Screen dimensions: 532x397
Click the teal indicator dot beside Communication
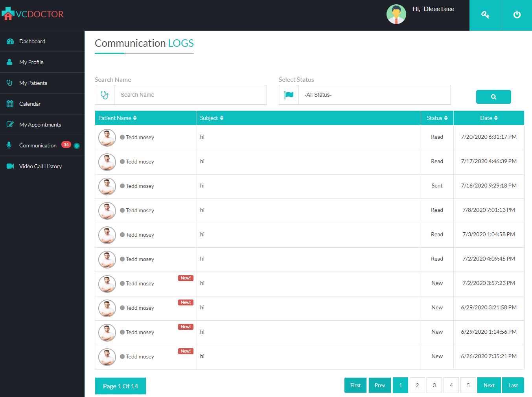(77, 146)
